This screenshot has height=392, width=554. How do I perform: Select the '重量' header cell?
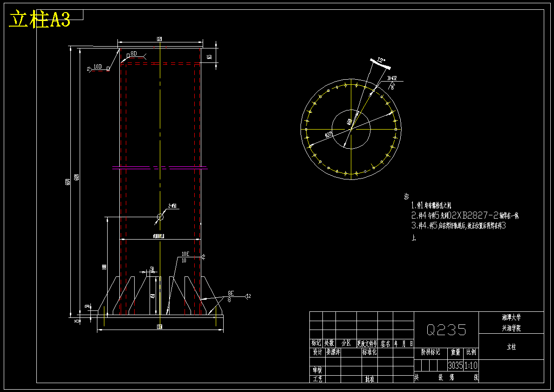click(x=455, y=352)
